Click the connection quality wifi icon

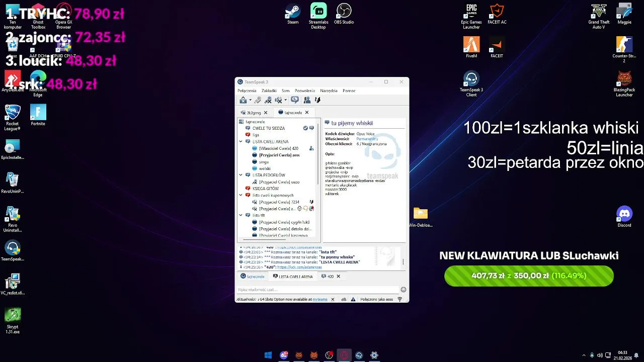pos(400,299)
